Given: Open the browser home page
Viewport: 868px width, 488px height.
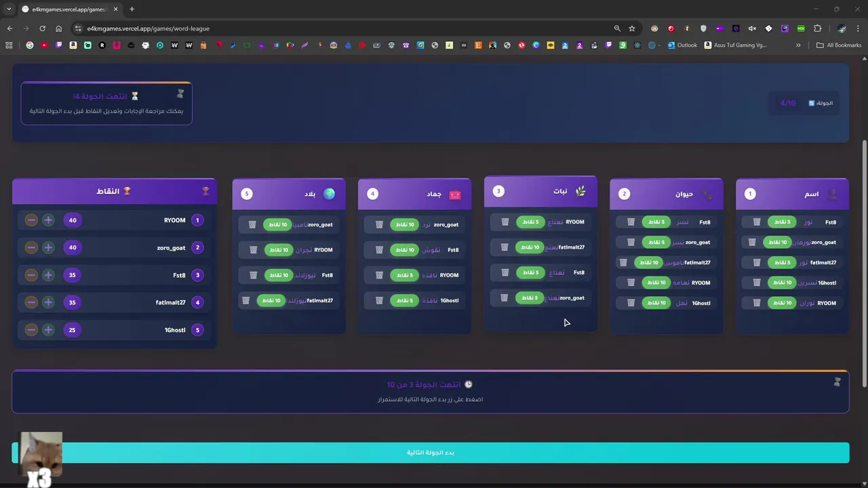Looking at the screenshot, I should pos(58,28).
